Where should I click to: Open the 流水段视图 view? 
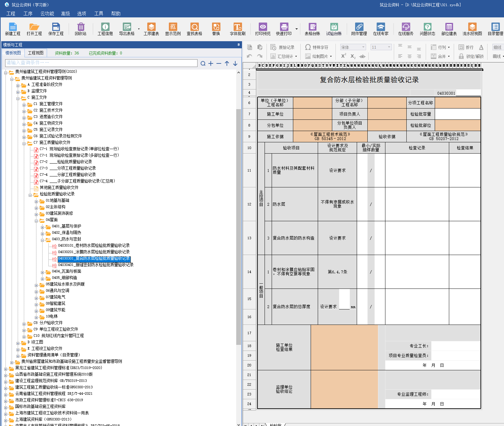coord(472,29)
